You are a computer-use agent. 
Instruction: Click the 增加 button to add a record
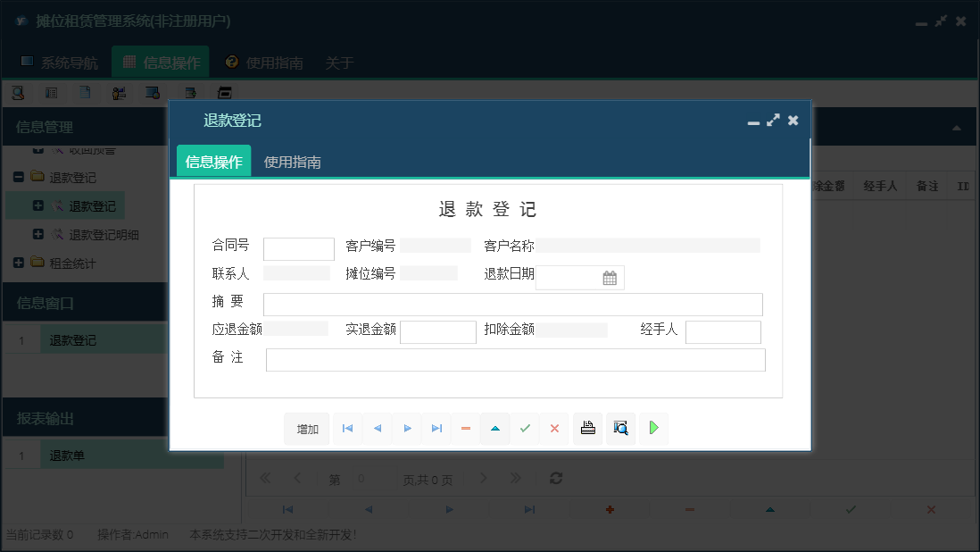pyautogui.click(x=307, y=428)
